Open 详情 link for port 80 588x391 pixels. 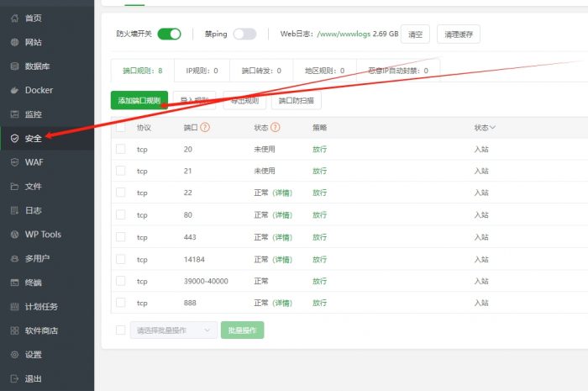(282, 214)
